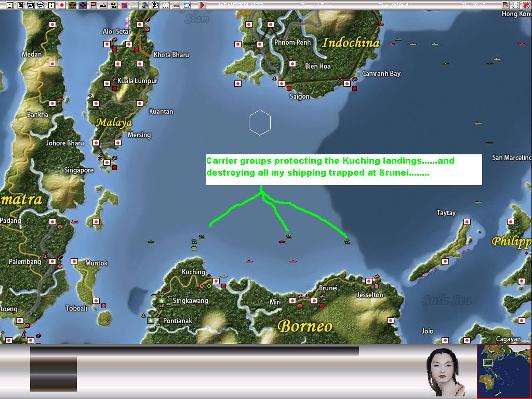
Task: Click the world minimap thumbnail
Action: pyautogui.click(x=504, y=371)
